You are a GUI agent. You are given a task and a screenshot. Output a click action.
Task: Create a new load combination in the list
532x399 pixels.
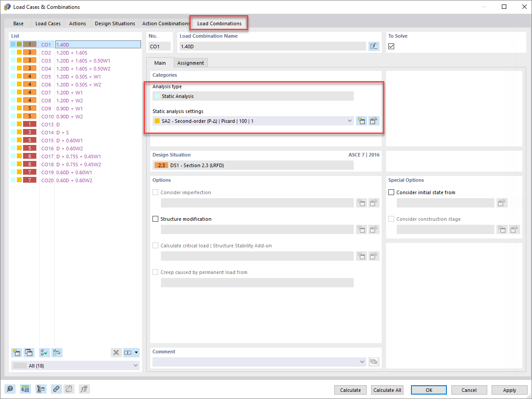click(16, 352)
